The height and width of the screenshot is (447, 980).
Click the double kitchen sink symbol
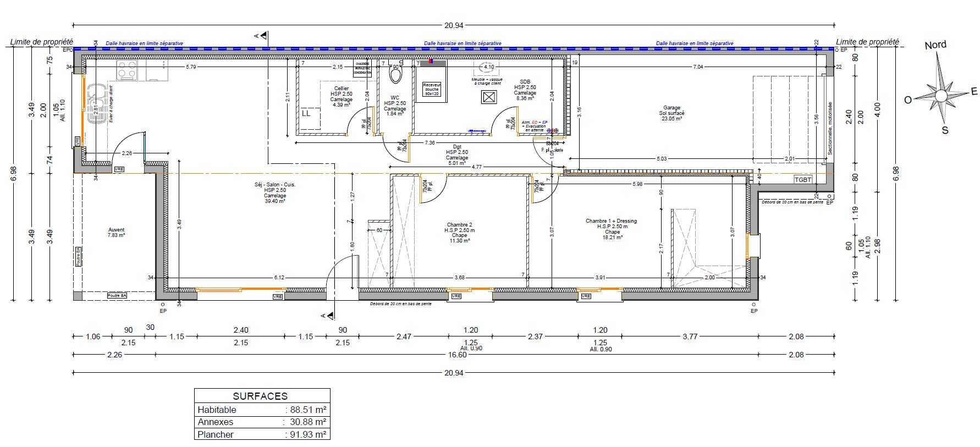coord(96,103)
